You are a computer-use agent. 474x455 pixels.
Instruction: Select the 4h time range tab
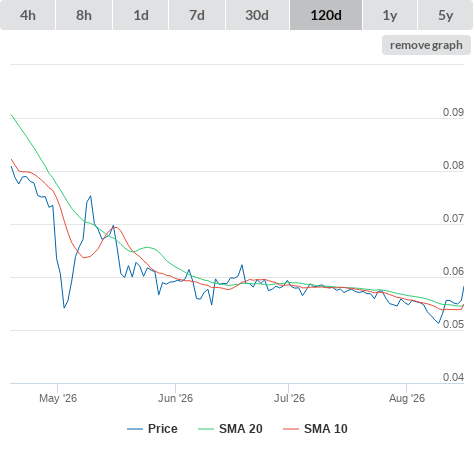point(28,15)
